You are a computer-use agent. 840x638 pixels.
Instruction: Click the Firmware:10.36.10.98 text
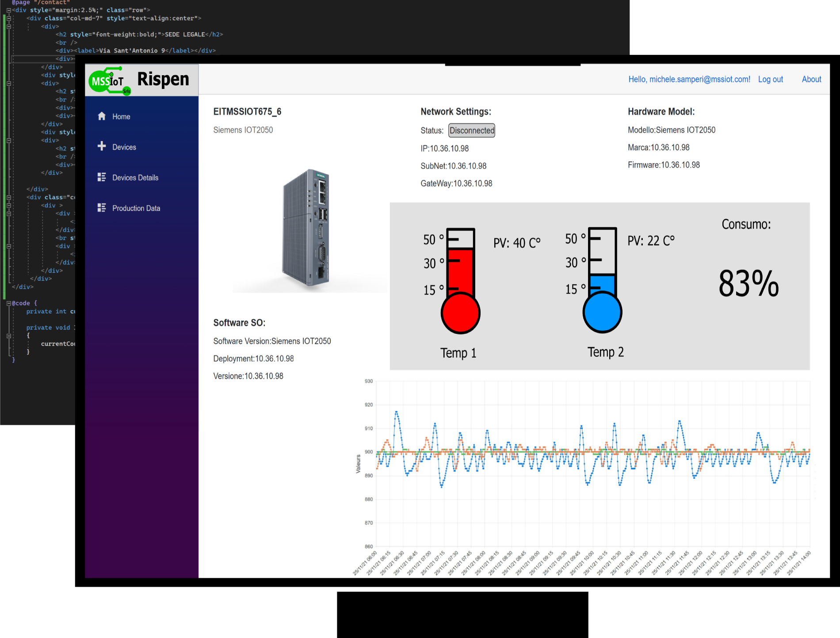(x=664, y=165)
